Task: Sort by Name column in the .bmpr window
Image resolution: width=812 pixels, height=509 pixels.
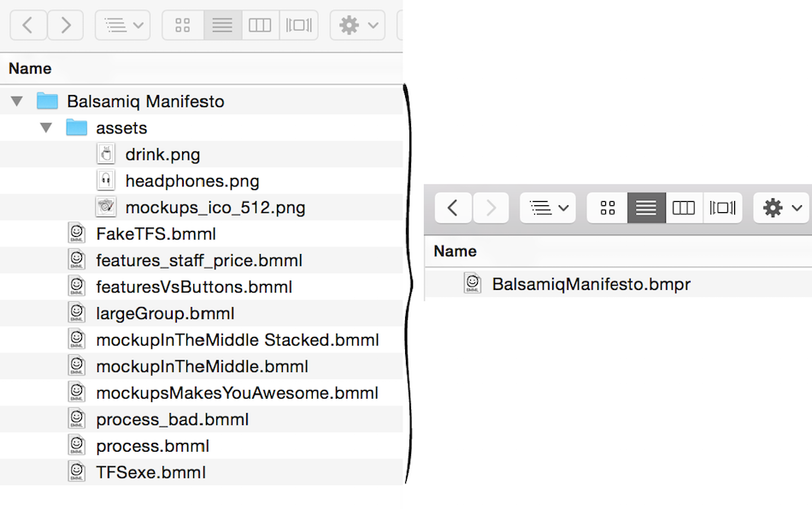Action: pyautogui.click(x=456, y=252)
